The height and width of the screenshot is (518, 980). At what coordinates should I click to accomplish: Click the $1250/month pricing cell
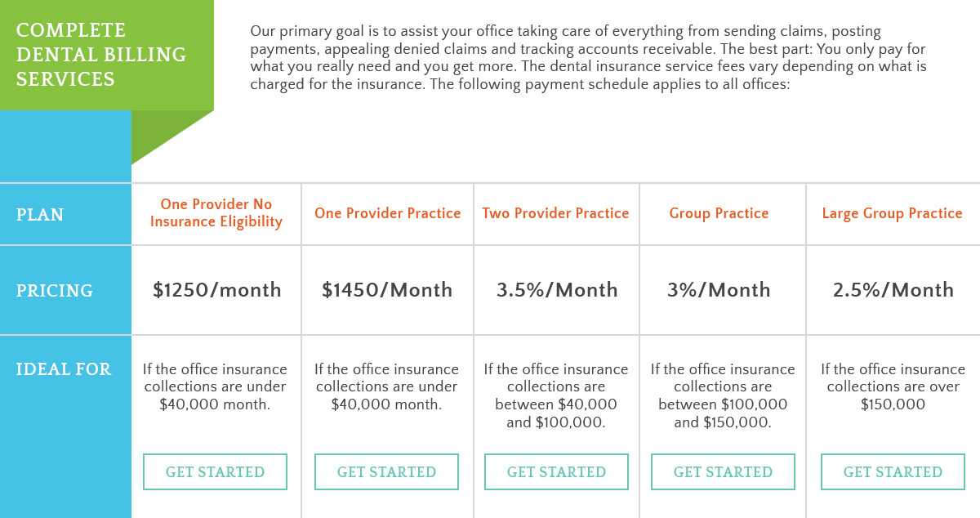[215, 290]
